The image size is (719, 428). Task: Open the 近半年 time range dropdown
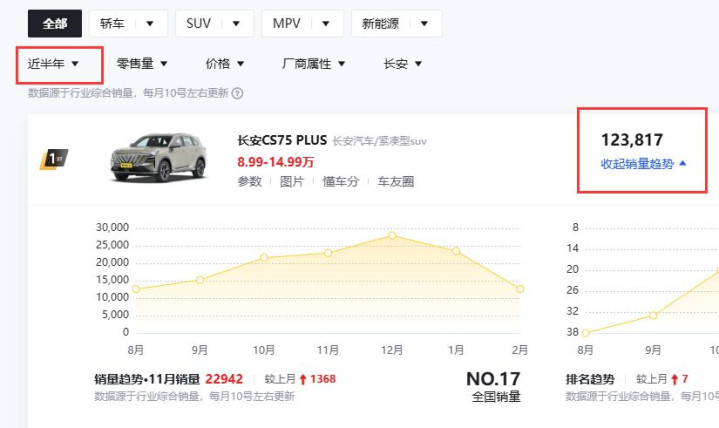coord(53,64)
